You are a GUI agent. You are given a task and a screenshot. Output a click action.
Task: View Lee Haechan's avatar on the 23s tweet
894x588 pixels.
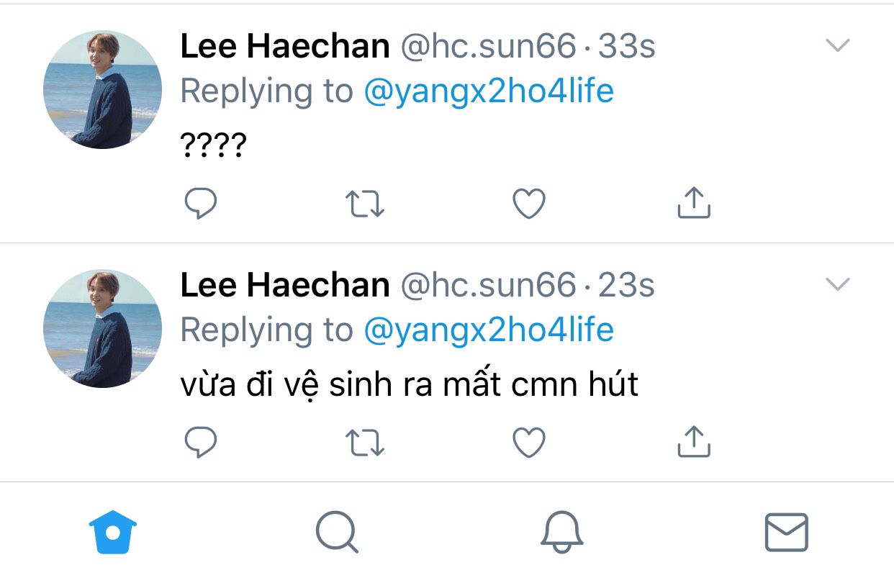[102, 329]
